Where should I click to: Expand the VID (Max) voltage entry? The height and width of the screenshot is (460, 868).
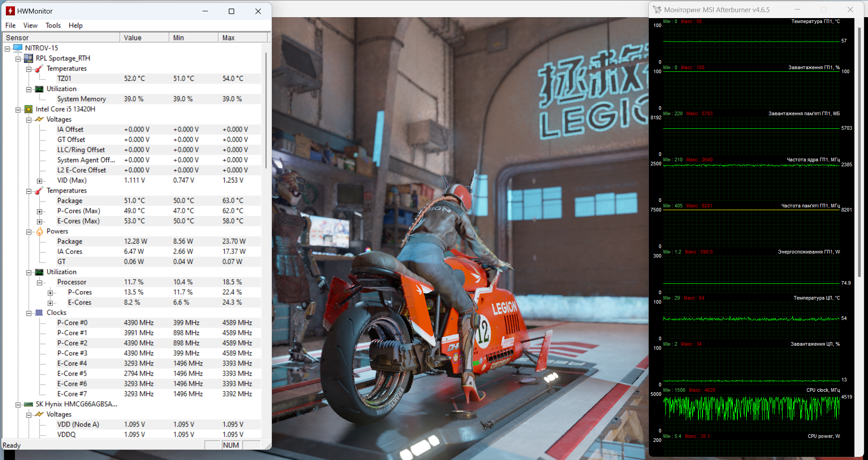pos(40,181)
